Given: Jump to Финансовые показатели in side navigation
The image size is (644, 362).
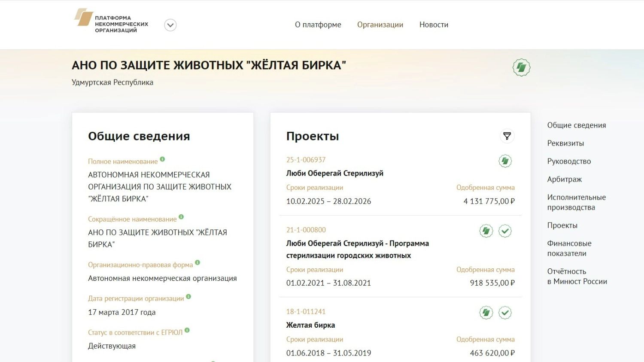Looking at the screenshot, I should [x=569, y=248].
